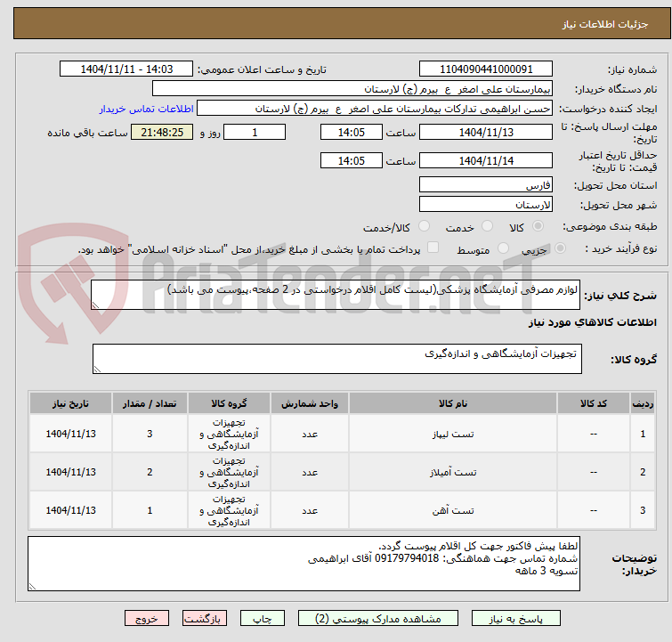Click the تعداد / مقدار column header
672x642 pixels.
coord(150,403)
